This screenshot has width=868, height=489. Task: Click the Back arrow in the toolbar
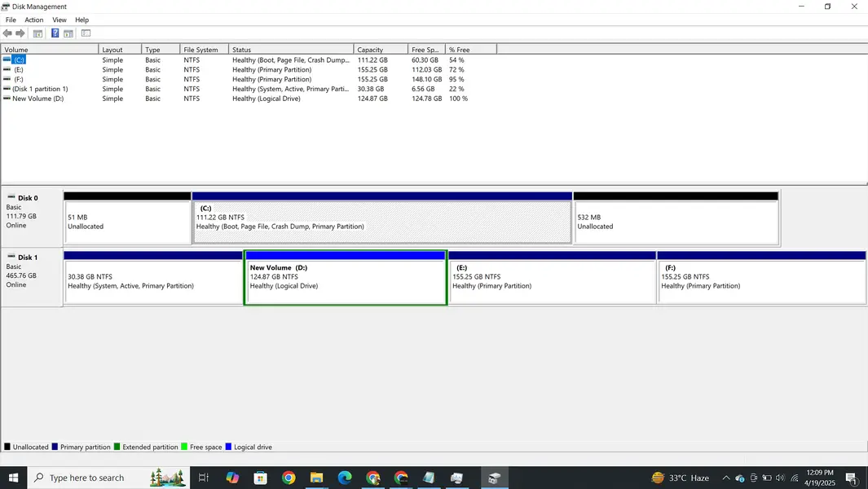click(7, 33)
